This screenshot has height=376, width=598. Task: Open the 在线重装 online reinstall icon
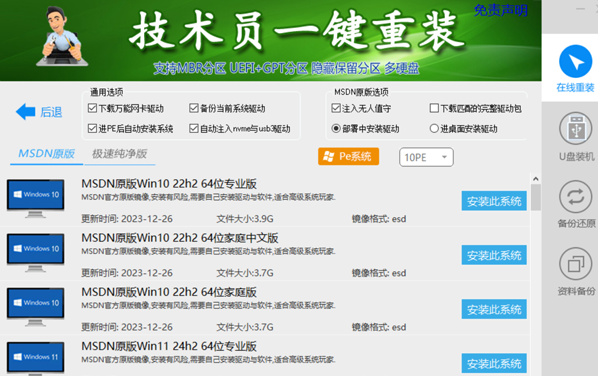pos(575,61)
